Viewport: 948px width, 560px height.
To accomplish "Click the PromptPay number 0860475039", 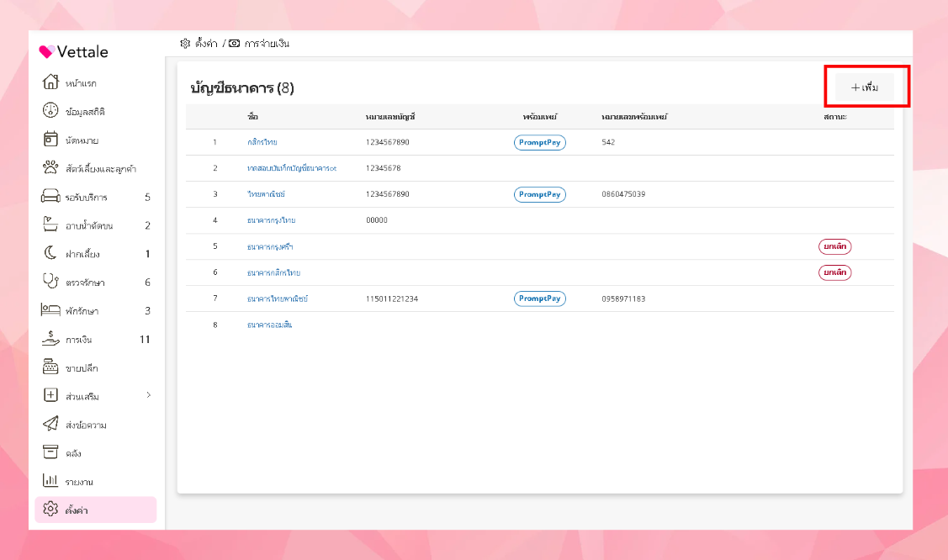I will click(623, 194).
